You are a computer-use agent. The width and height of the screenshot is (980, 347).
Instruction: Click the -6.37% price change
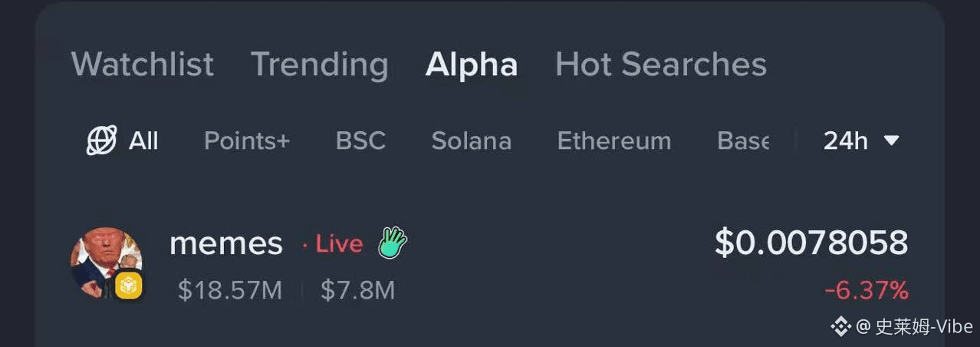tap(866, 290)
